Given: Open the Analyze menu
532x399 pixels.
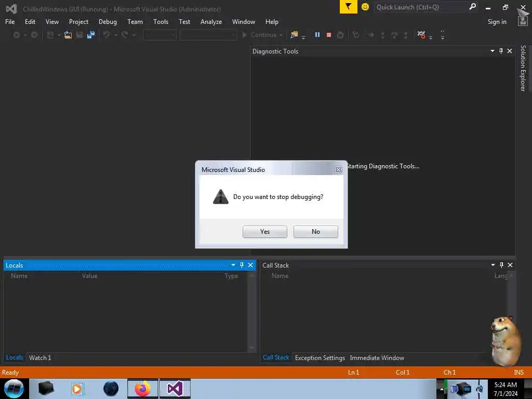Looking at the screenshot, I should [x=211, y=22].
